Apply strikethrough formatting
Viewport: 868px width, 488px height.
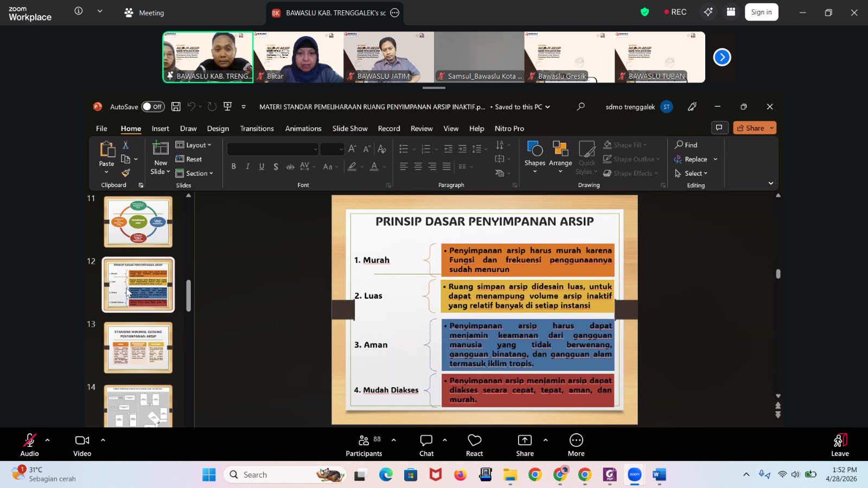pyautogui.click(x=290, y=166)
